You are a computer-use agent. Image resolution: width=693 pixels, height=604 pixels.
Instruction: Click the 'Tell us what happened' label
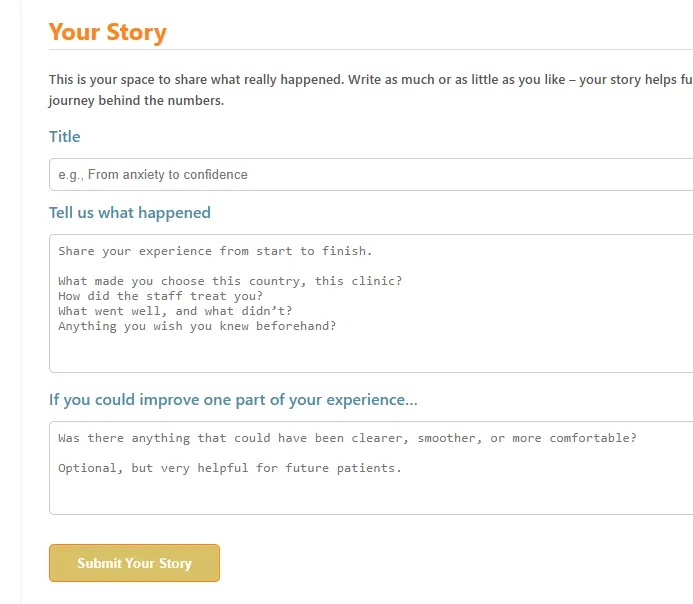130,213
